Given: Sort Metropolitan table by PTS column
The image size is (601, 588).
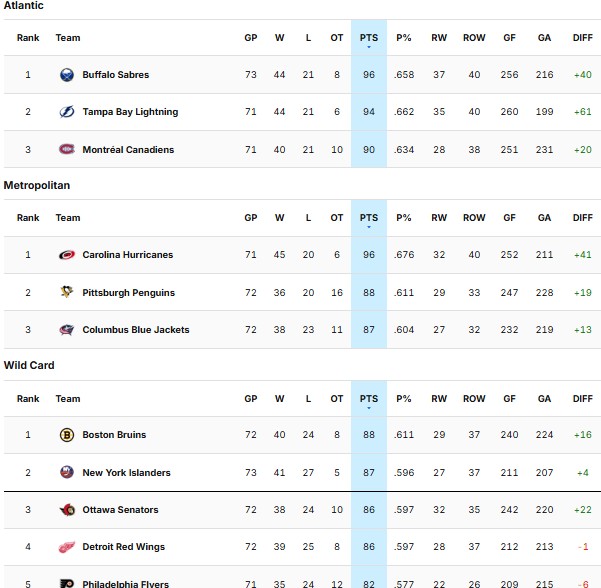Looking at the screenshot, I should (x=368, y=218).
